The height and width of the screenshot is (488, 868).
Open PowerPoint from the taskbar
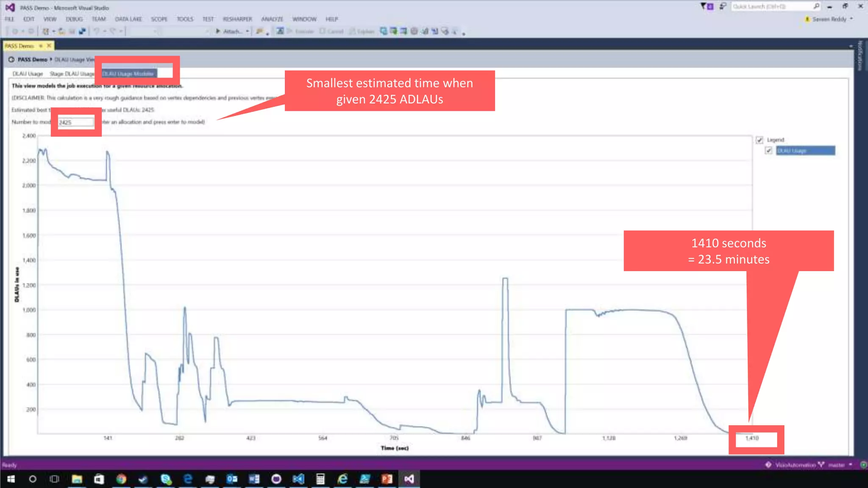tap(387, 479)
